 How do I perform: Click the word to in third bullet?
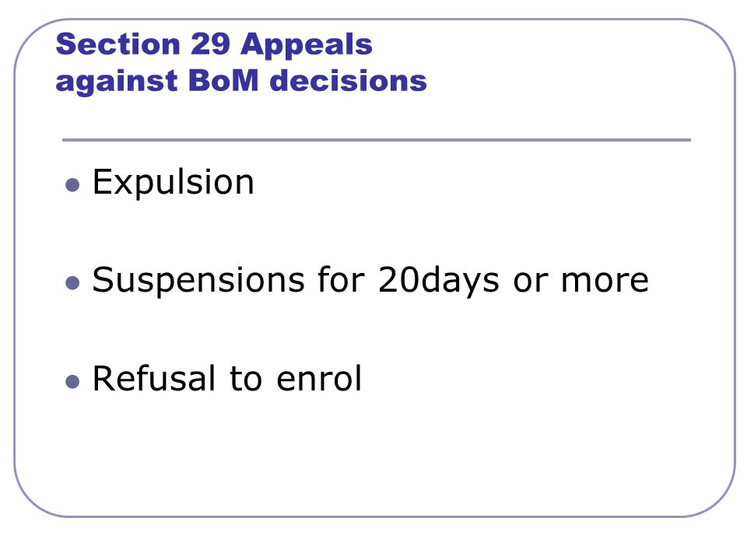[246, 380]
